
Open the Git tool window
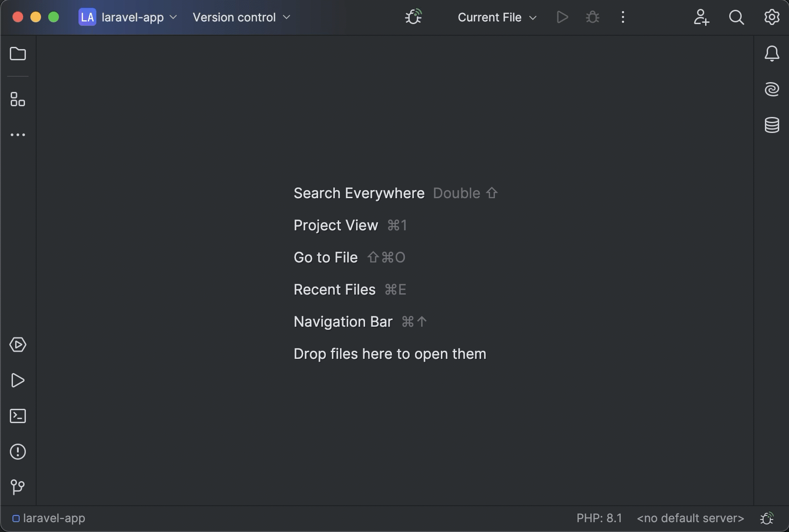(18, 487)
